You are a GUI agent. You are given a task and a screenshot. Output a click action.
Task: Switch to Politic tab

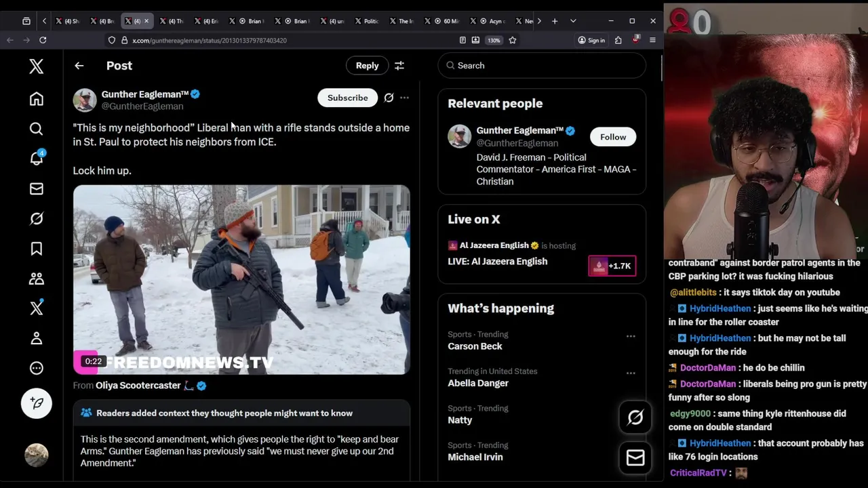(366, 21)
